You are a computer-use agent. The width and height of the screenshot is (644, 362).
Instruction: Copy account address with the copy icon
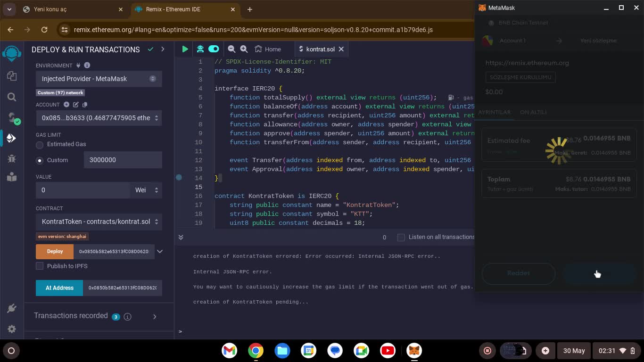85,104
